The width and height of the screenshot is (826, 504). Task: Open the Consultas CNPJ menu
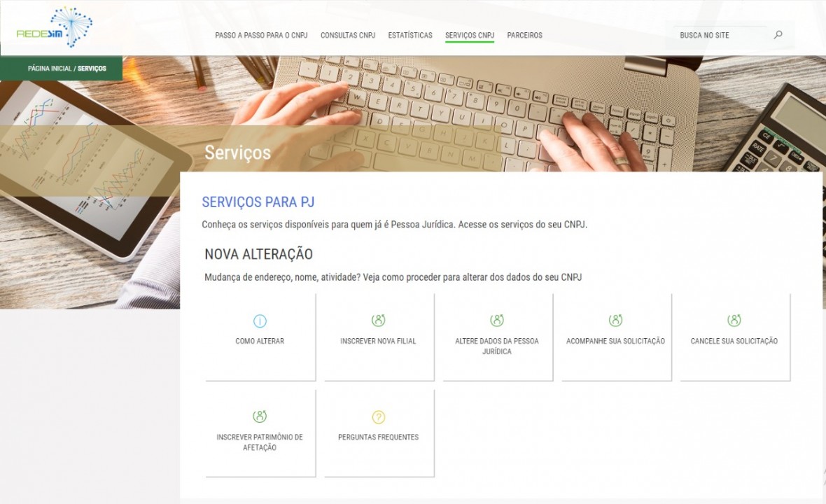348,35
